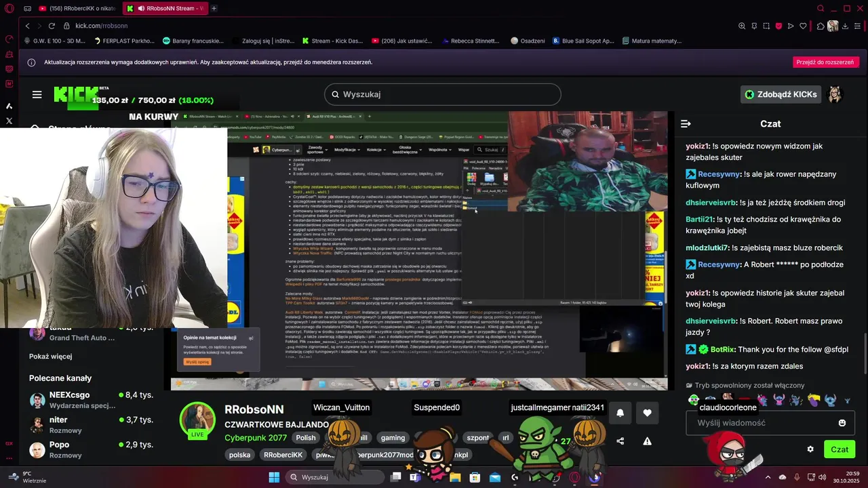Open Microsoft Store from the taskbar

tap(475, 477)
